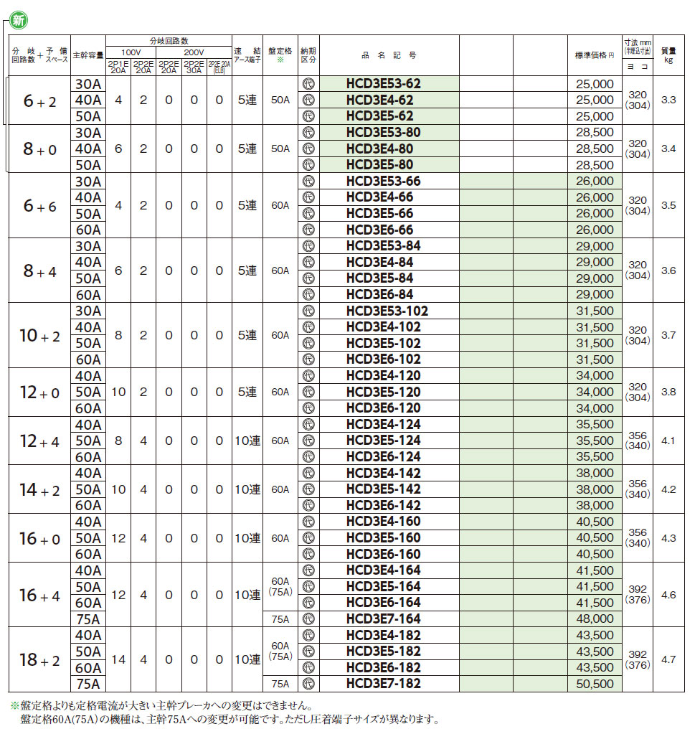This screenshot has width=700, height=729.
Task: Select model number HCD3E6-124
Action: point(383,456)
